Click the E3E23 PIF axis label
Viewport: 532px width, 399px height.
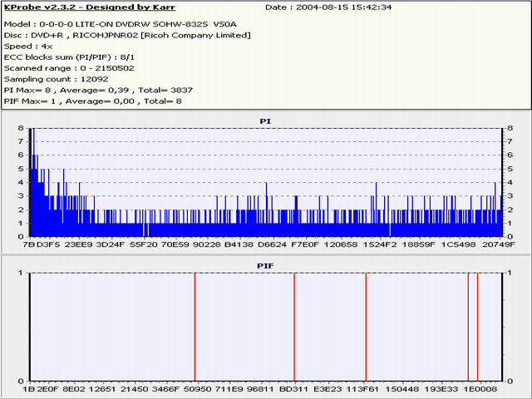pyautogui.click(x=328, y=389)
